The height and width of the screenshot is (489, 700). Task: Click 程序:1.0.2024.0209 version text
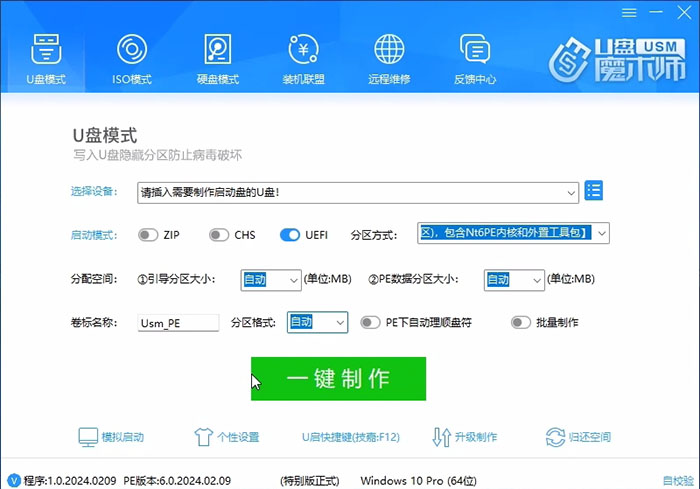pyautogui.click(x=70, y=481)
